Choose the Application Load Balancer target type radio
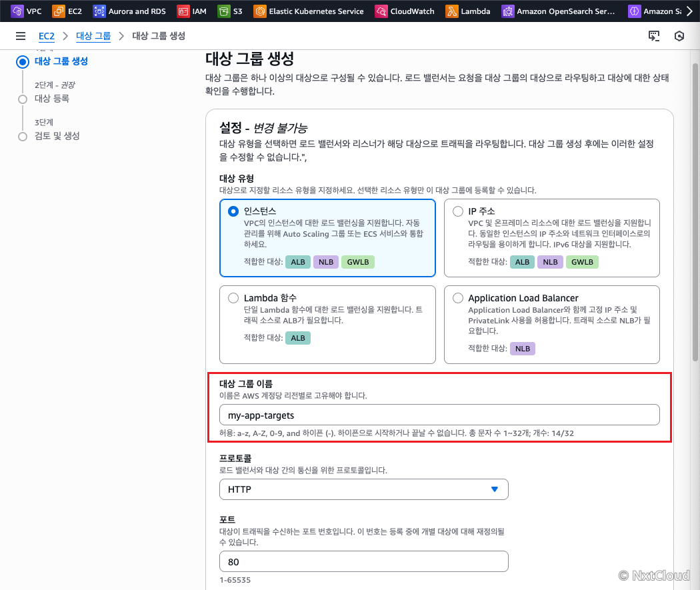This screenshot has height=590, width=700. (457, 298)
